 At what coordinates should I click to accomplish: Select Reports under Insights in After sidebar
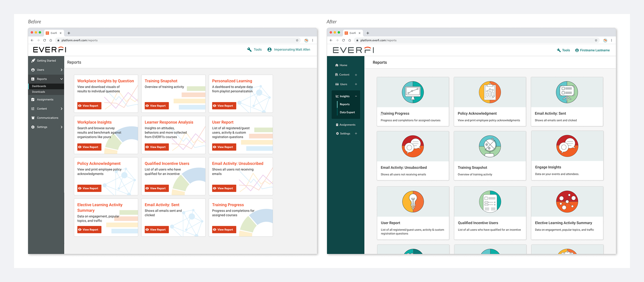pos(344,104)
